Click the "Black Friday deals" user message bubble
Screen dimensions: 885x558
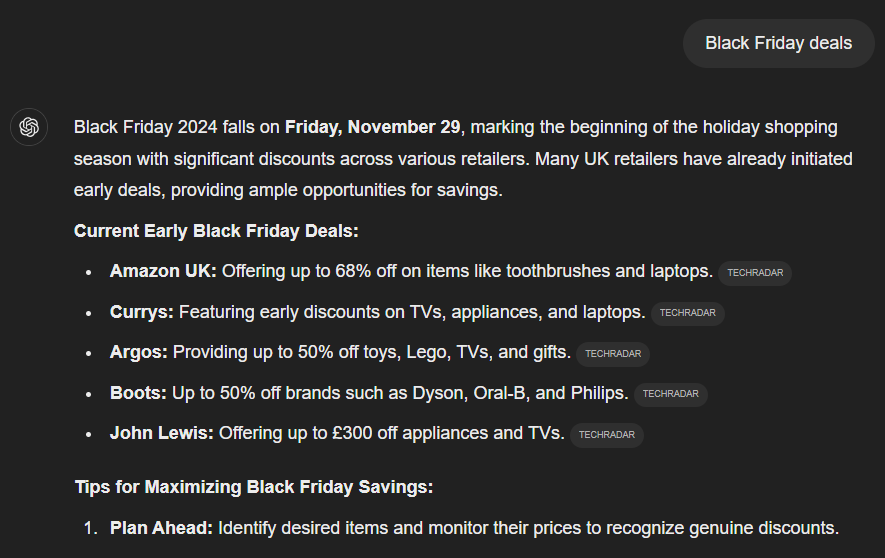tap(778, 43)
